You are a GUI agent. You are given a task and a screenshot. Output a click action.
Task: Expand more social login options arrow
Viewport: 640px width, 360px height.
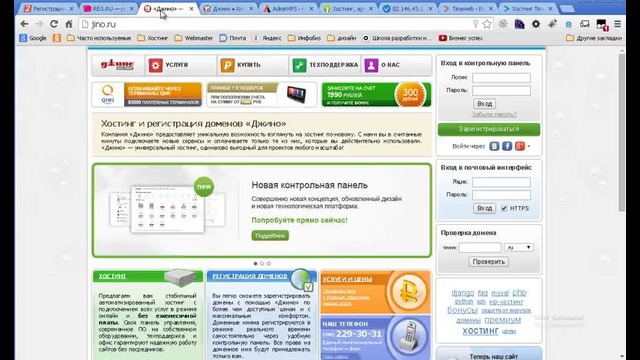(529, 147)
